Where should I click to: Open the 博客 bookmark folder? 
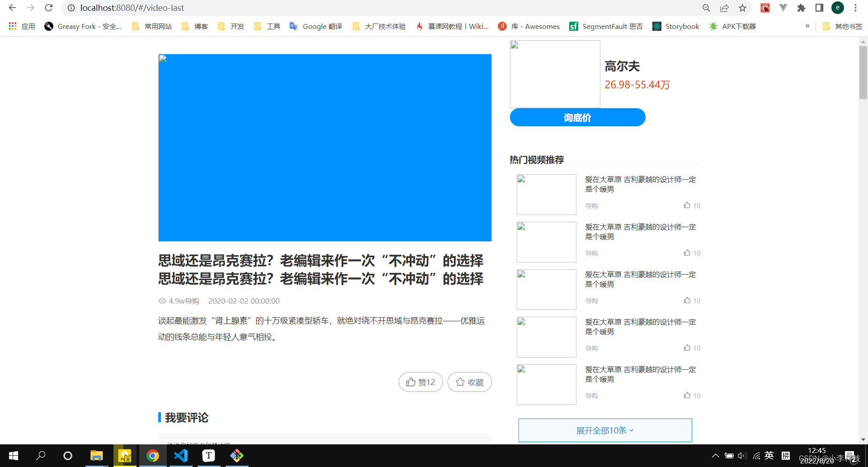[195, 26]
